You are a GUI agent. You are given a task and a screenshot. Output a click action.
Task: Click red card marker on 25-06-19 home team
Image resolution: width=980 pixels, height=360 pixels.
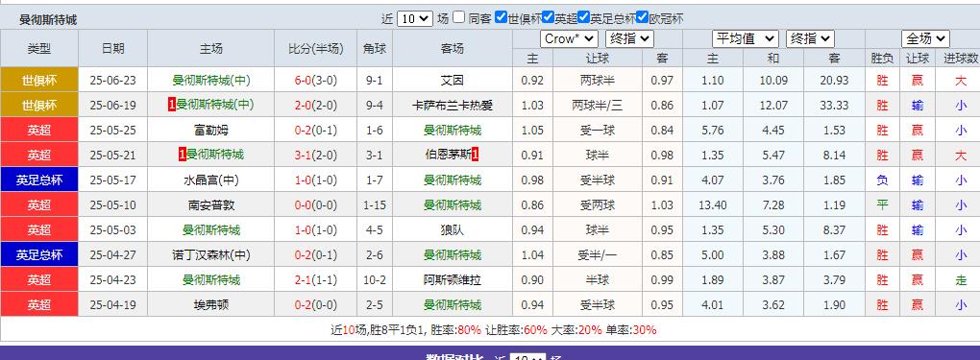(x=172, y=105)
